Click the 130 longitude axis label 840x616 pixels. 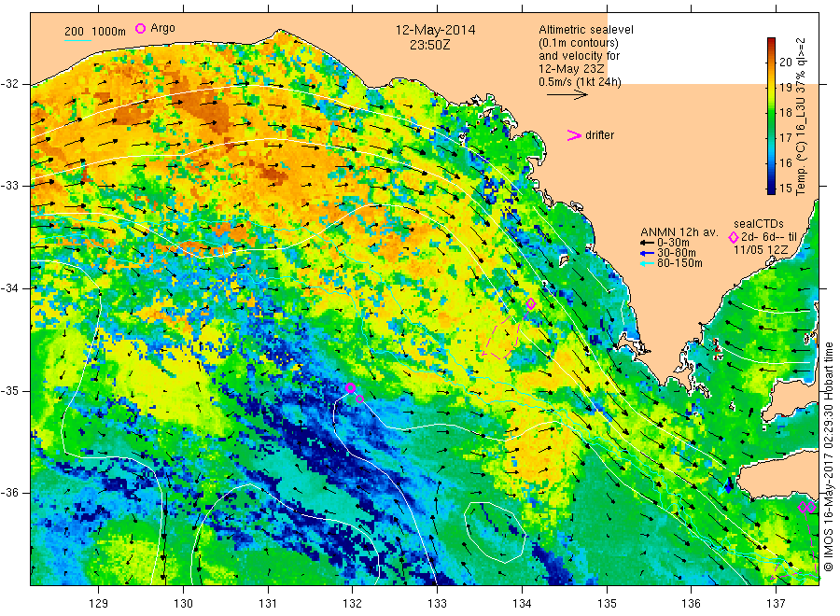pyautogui.click(x=183, y=604)
